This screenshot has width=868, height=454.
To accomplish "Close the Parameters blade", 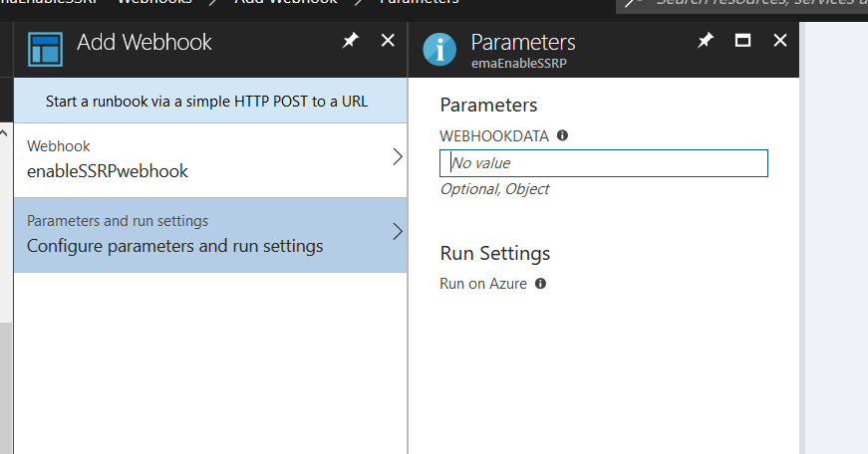I will click(x=780, y=41).
